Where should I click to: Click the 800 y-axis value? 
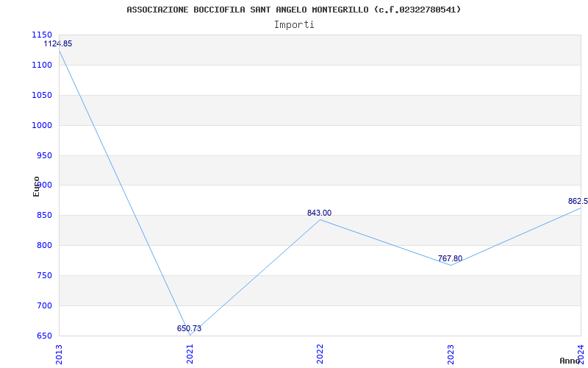tap(44, 246)
